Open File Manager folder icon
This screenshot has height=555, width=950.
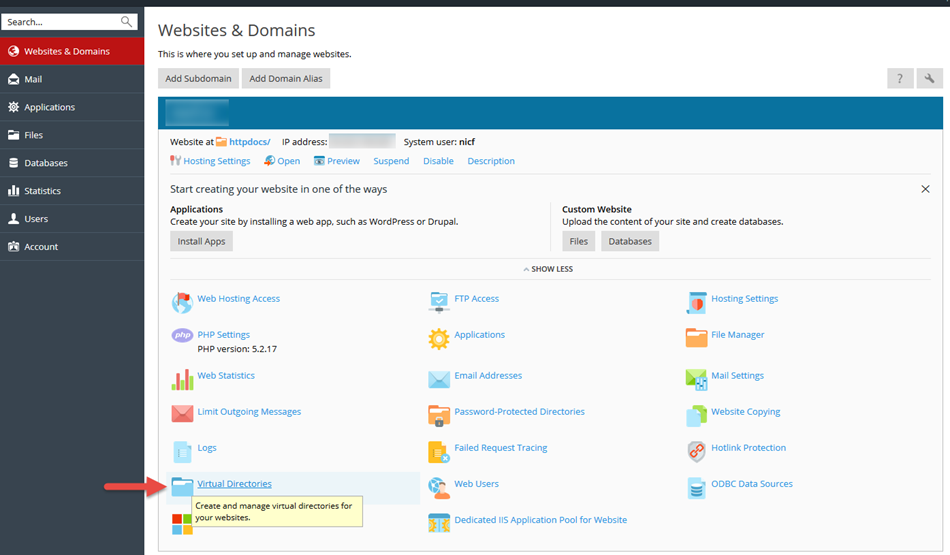tap(696, 337)
